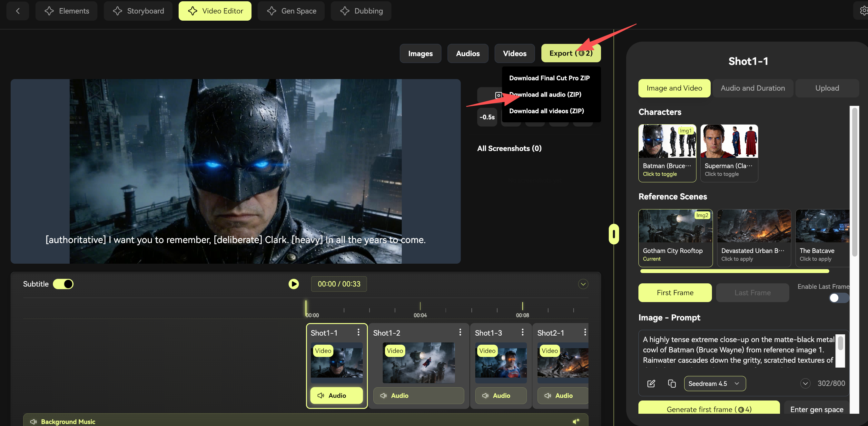The height and width of the screenshot is (426, 868).
Task: Click the video preview of Batman
Action: click(235, 171)
